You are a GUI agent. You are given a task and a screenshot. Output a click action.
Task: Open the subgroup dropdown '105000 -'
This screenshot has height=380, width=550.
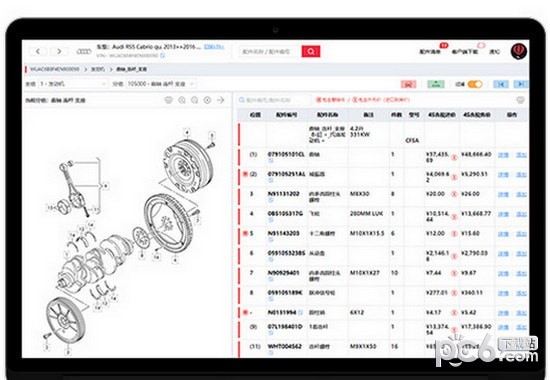[161, 84]
